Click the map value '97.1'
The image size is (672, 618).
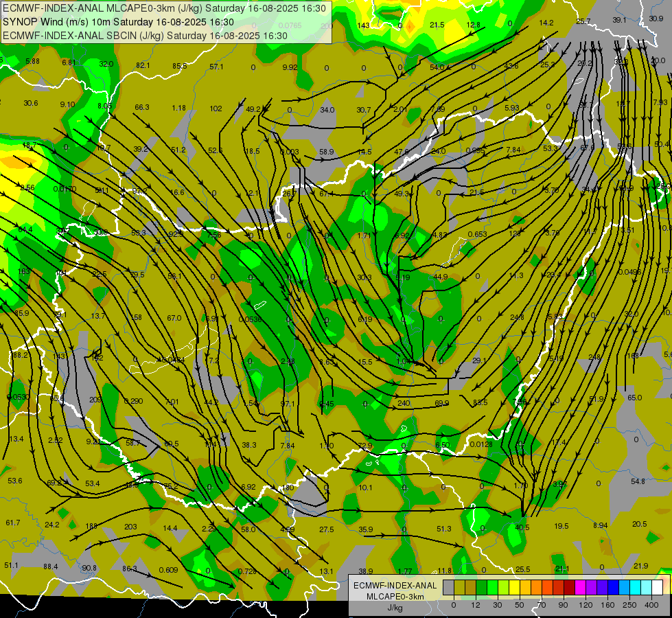288,404
